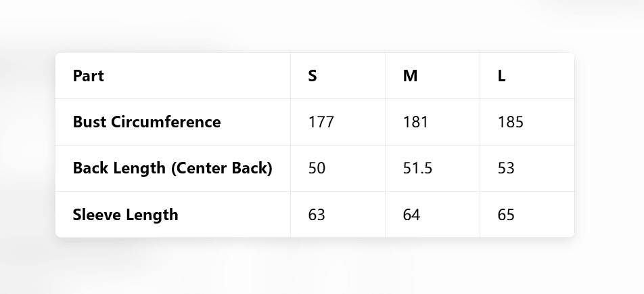Select bust value 185 for size L
644x294 pixels.
510,122
